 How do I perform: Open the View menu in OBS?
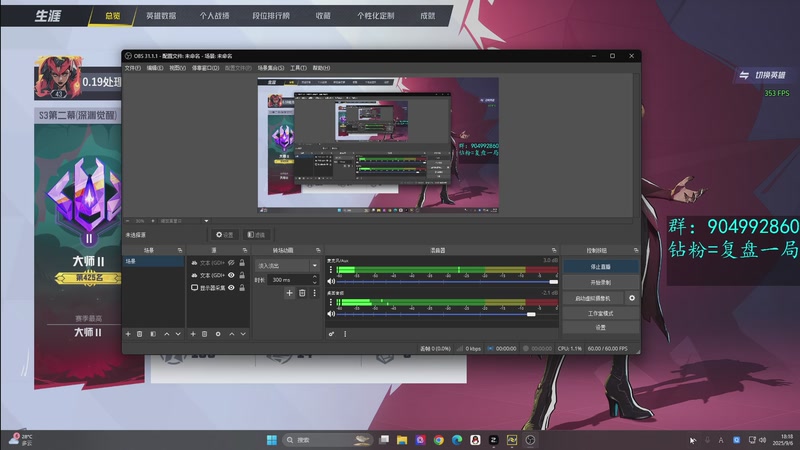[177, 68]
